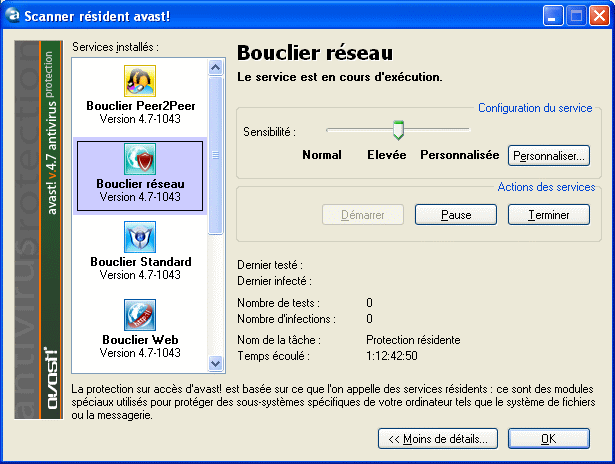Open the Personnaliser... settings dialog
The width and height of the screenshot is (615, 464).
coord(549,156)
